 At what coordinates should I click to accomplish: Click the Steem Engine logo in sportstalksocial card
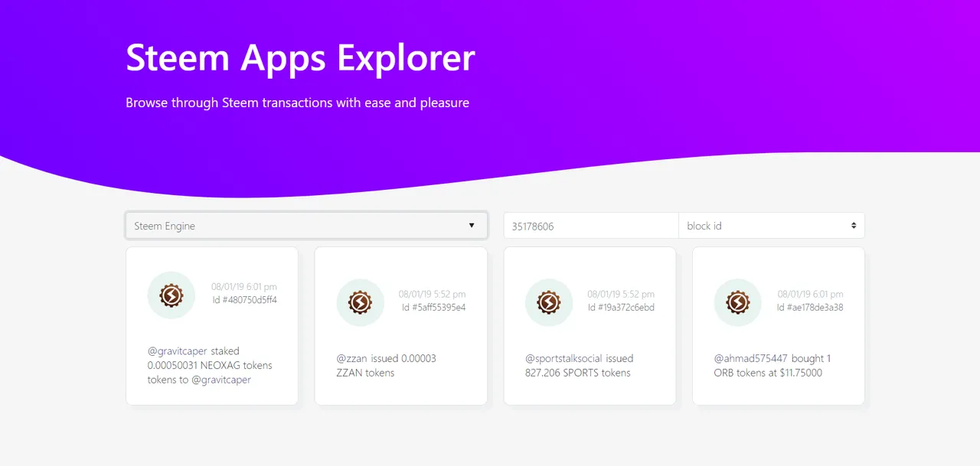549,302
